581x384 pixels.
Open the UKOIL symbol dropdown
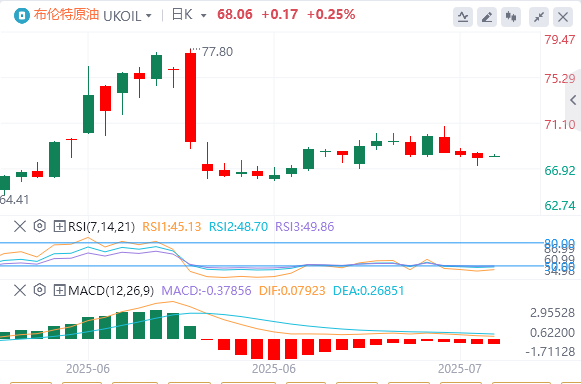[128, 16]
